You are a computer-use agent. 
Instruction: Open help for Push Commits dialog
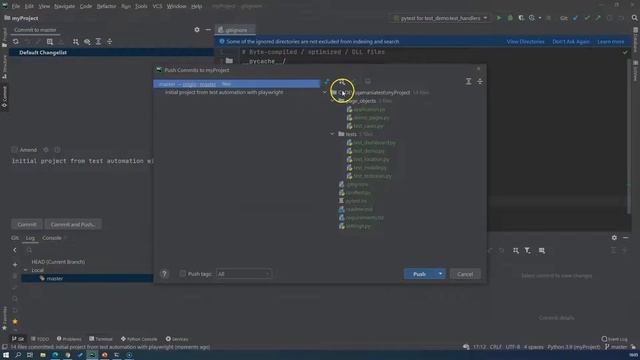(164, 274)
